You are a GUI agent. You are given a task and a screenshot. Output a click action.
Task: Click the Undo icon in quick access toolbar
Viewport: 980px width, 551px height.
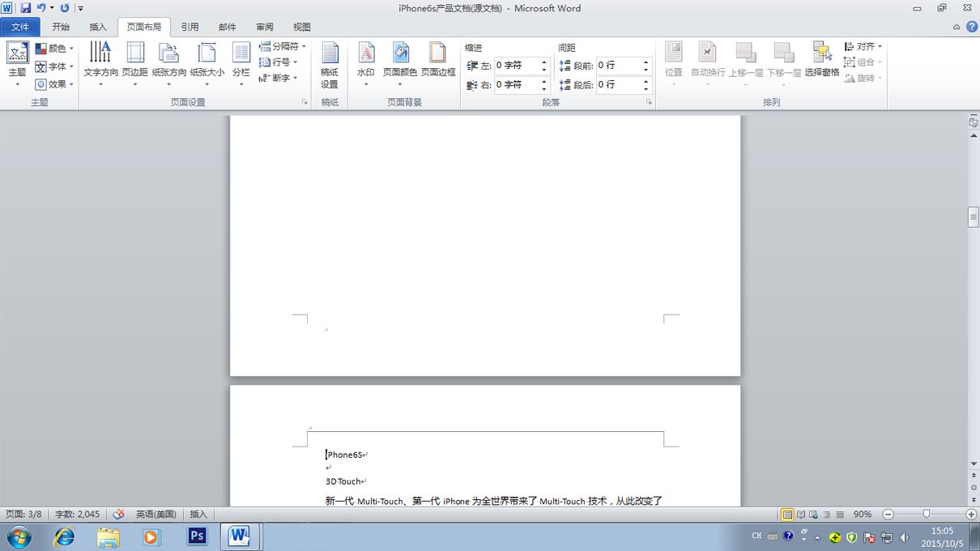coord(40,8)
